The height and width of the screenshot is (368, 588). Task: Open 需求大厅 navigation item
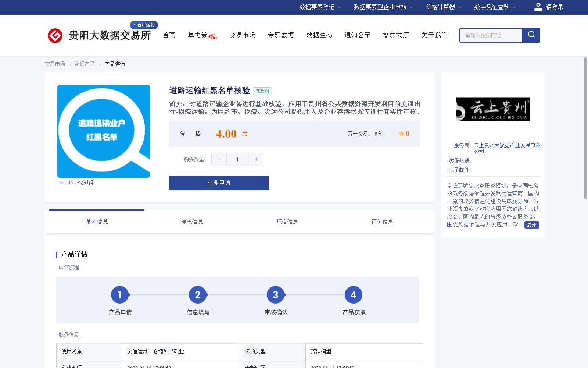(396, 35)
